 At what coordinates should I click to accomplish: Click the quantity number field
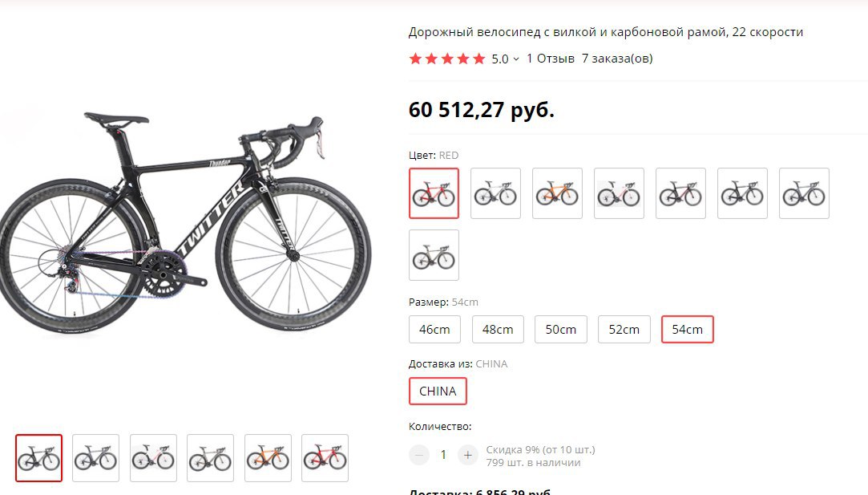click(x=443, y=455)
